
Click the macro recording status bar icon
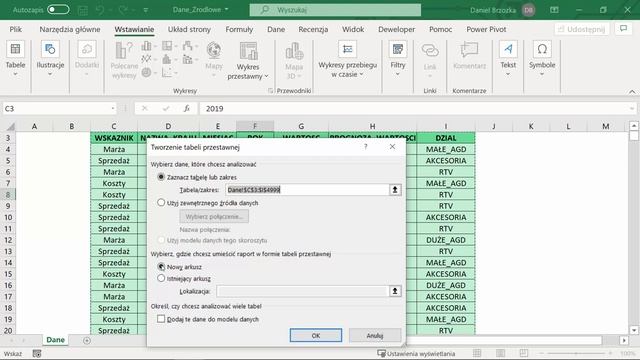pyautogui.click(x=37, y=353)
